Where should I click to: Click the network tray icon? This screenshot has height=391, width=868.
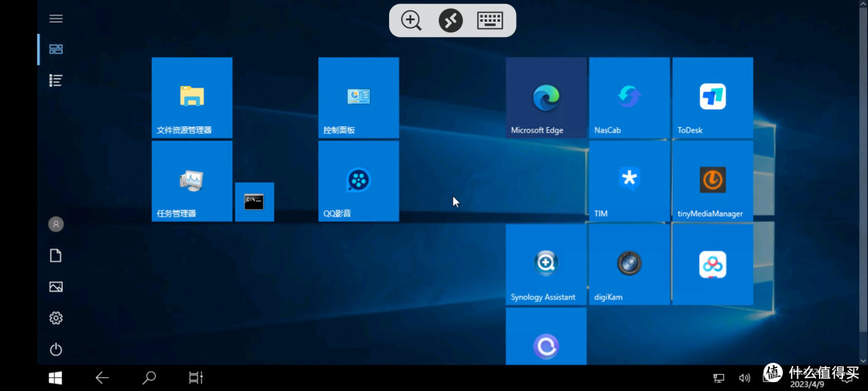(x=719, y=378)
